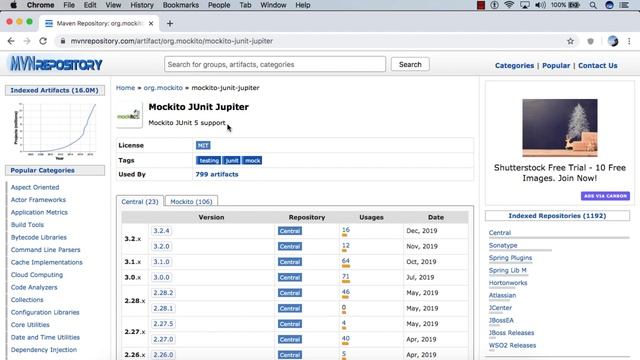Click the junit tag
Image resolution: width=640 pixels, height=360 pixels.
[x=231, y=160]
